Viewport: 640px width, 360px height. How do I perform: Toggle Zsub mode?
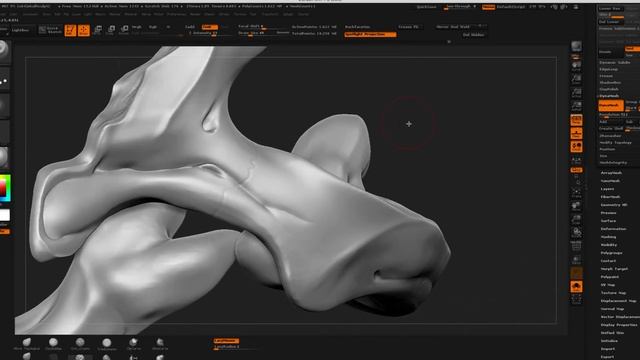point(210,27)
